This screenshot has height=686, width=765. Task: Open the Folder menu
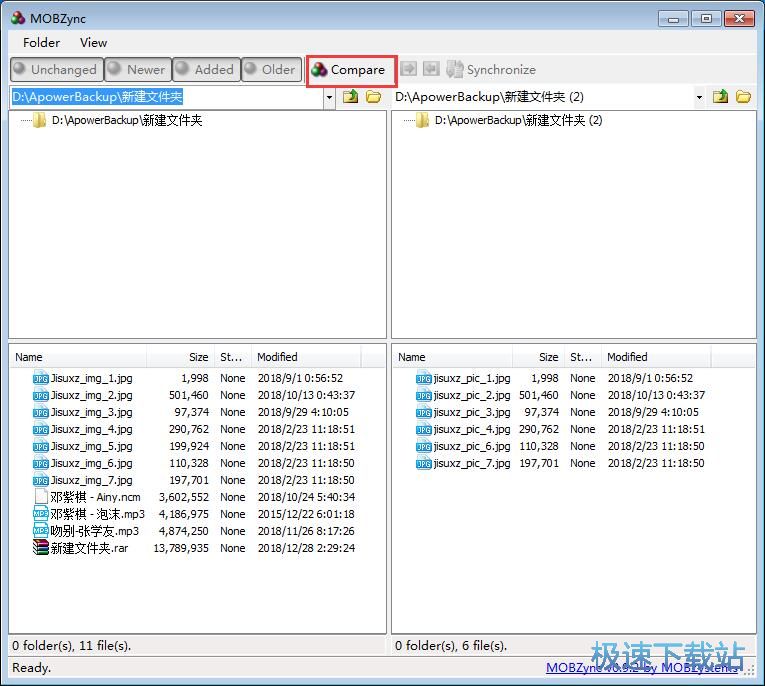click(41, 42)
